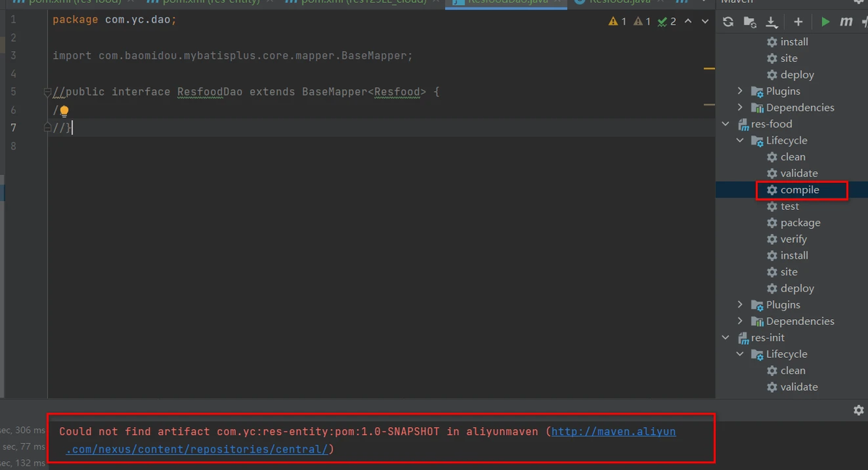Click the yellow warning count indicator

pos(618,21)
